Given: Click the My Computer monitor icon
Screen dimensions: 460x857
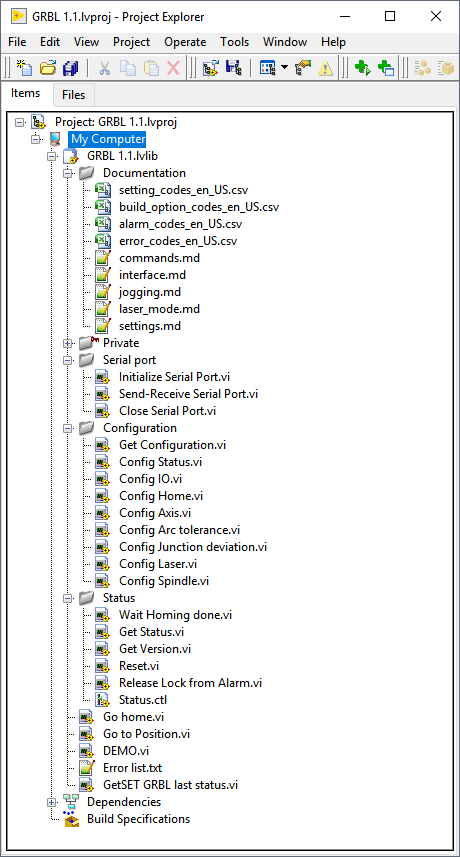Looking at the screenshot, I should (x=54, y=139).
